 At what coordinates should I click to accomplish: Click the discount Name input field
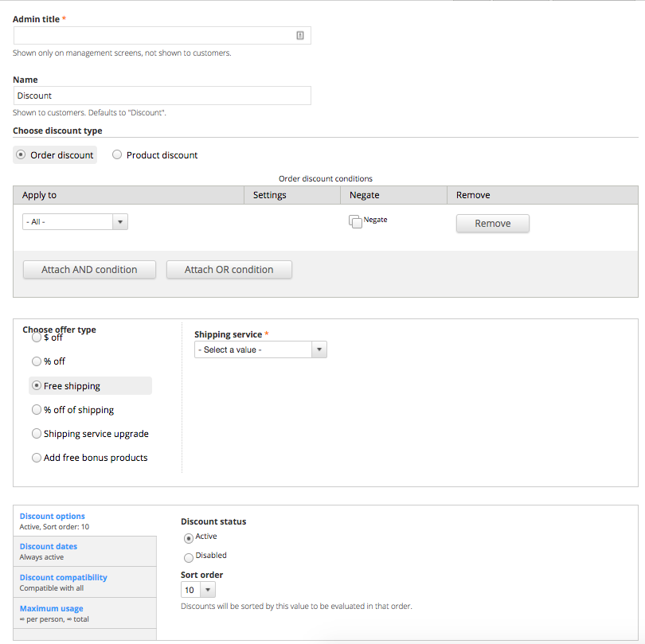(162, 96)
